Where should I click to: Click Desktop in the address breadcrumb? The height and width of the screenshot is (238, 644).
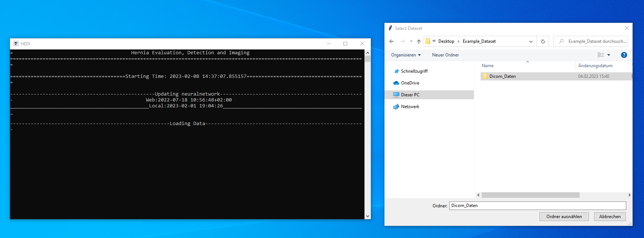446,41
